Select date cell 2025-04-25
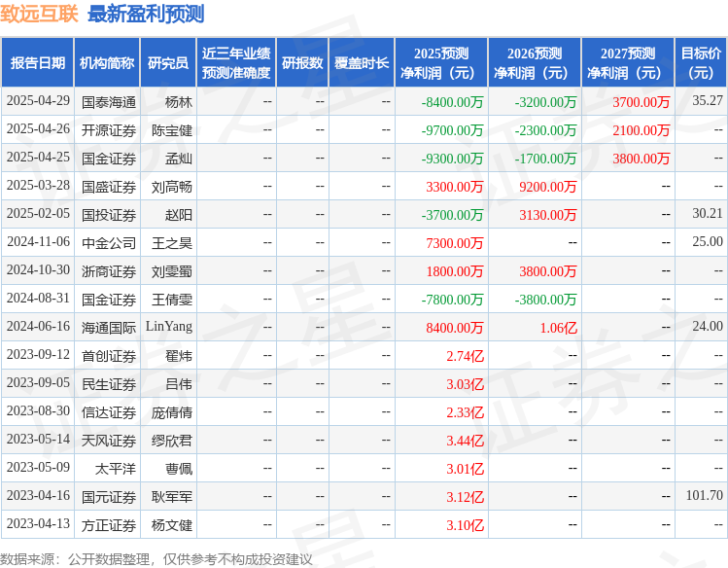This screenshot has height=568, width=728. click(38, 158)
